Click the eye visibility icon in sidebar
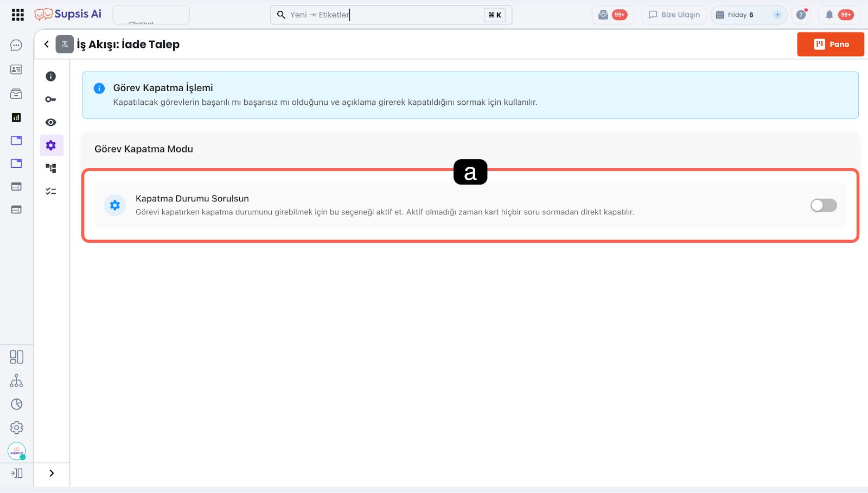868x493 pixels. [x=51, y=122]
